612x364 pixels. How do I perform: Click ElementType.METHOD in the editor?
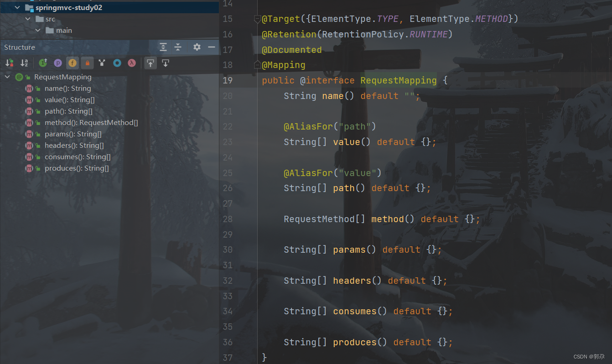pyautogui.click(x=459, y=19)
